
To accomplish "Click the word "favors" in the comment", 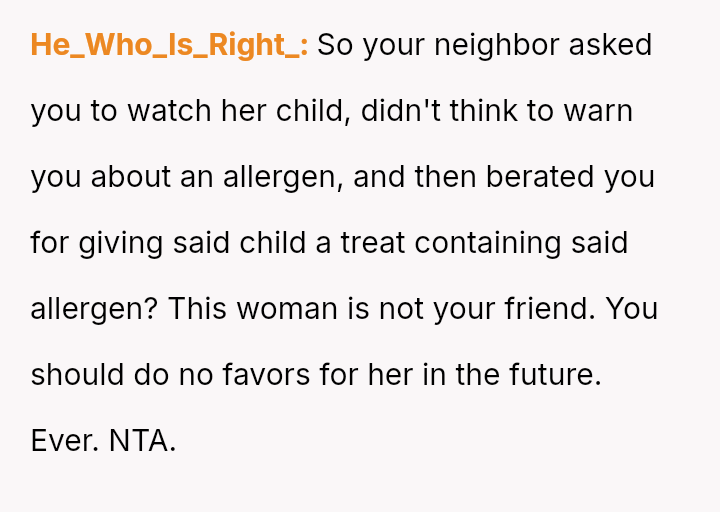I will click(x=252, y=375).
